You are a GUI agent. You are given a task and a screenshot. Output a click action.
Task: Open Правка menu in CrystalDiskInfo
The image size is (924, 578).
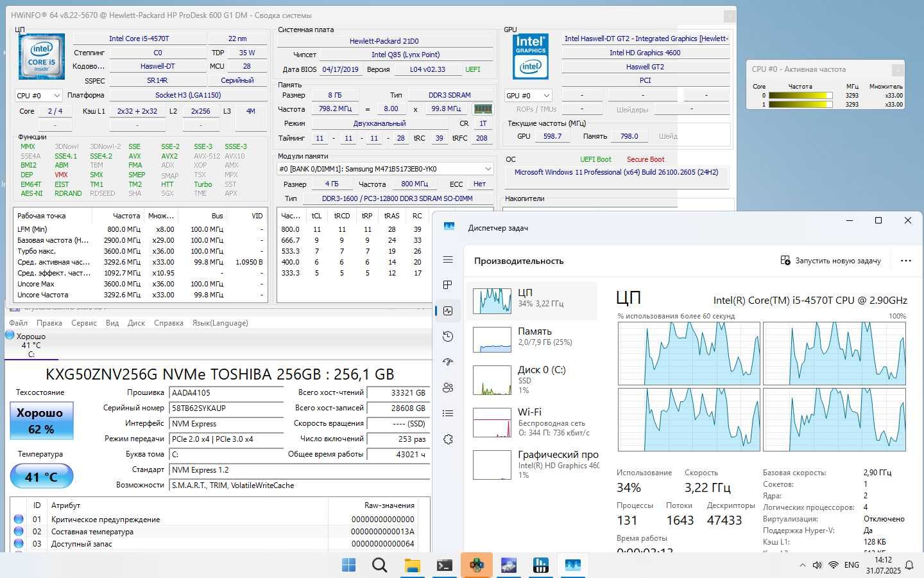point(49,323)
